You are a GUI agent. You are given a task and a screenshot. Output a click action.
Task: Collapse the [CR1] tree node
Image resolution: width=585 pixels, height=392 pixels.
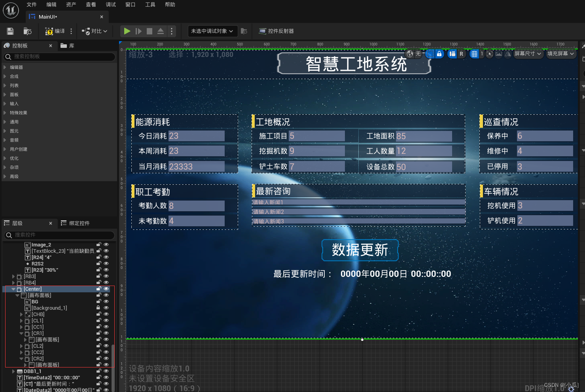pos(21,333)
